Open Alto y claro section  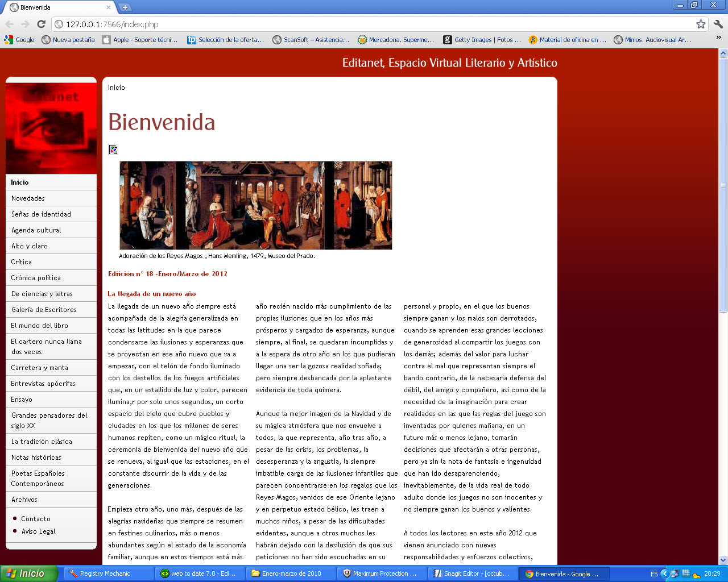(x=51, y=246)
